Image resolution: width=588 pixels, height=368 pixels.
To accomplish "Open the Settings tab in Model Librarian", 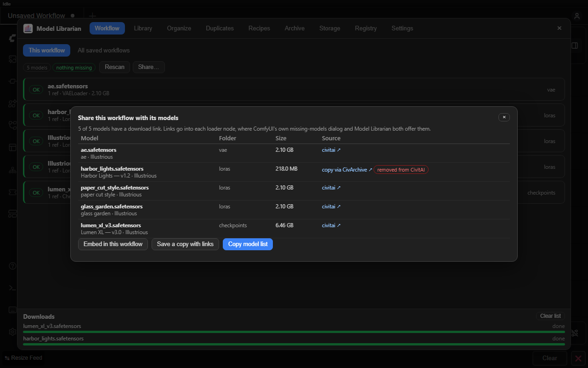I will point(402,29).
